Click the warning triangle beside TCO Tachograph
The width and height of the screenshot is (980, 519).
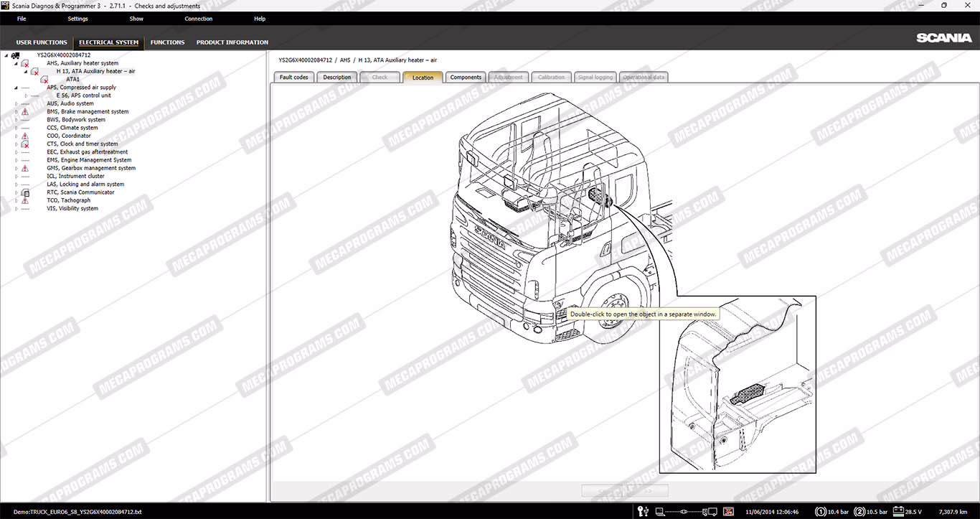(x=25, y=200)
